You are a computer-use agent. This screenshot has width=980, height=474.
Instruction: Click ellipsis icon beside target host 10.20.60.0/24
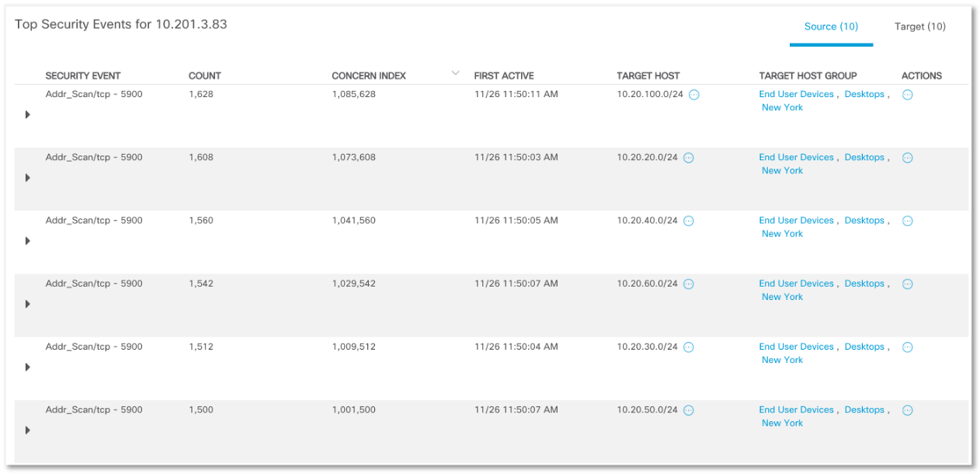[688, 284]
